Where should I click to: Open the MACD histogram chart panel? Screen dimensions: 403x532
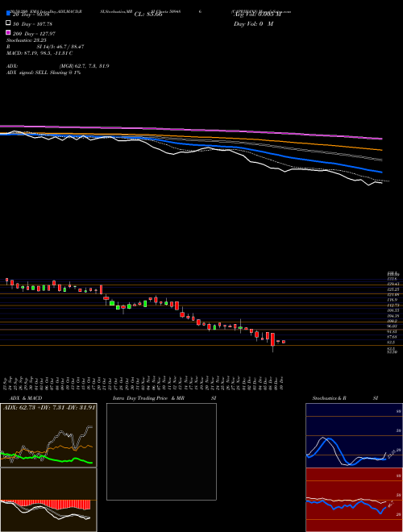pos(48,500)
